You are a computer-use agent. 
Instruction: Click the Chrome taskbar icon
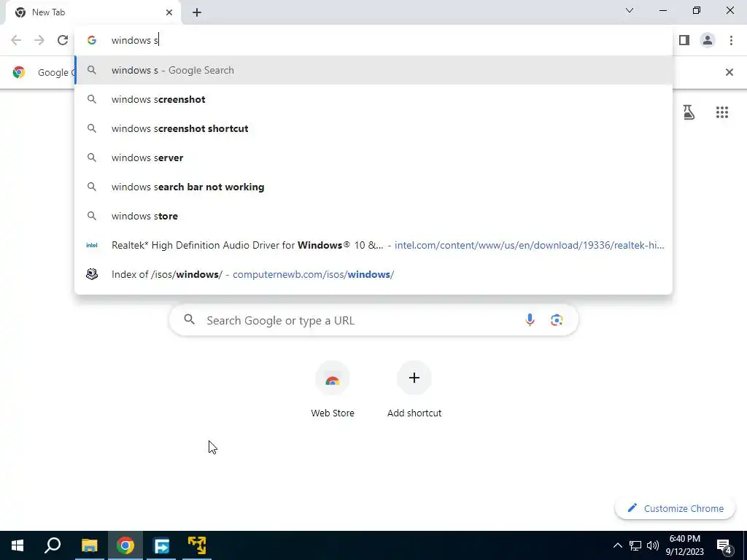[x=125, y=545]
